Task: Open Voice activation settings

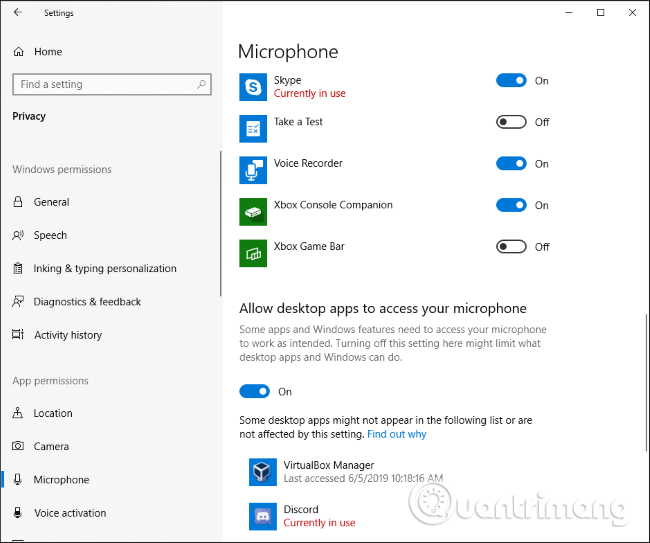Action: pyautogui.click(x=70, y=513)
